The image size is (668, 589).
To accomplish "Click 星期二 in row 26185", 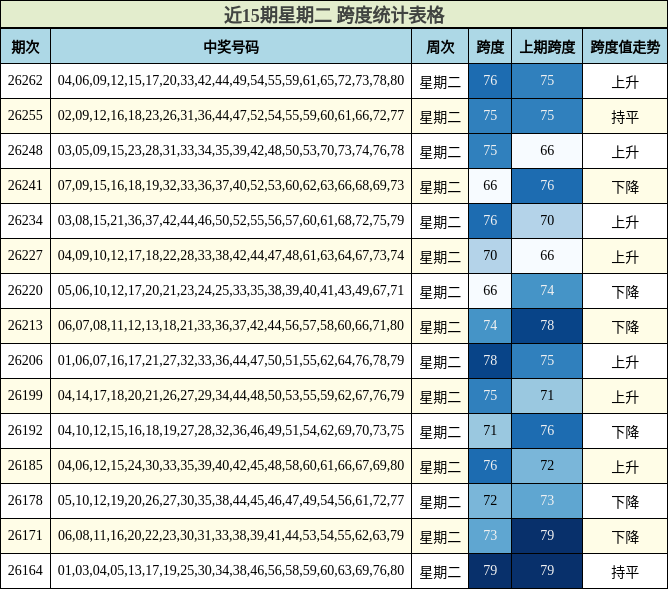I will click(x=440, y=467).
